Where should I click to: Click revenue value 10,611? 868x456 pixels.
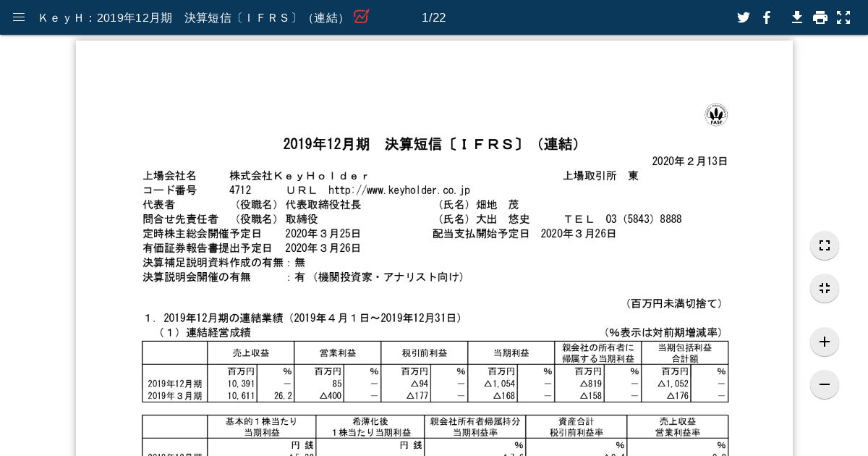point(240,396)
